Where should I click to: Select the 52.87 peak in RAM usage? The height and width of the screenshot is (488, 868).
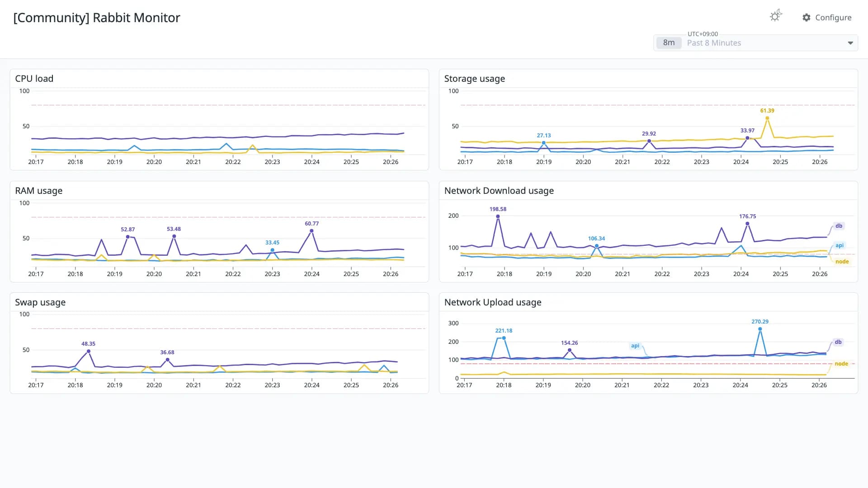pos(128,237)
